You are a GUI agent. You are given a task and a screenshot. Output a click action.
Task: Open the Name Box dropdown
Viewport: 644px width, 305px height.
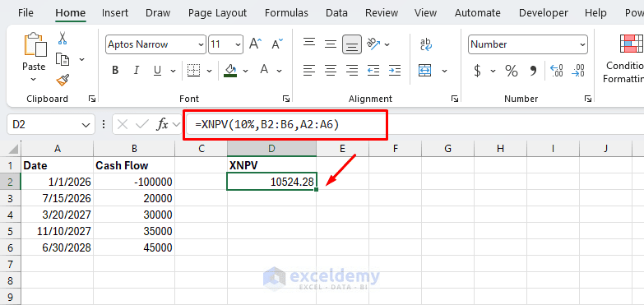86,124
